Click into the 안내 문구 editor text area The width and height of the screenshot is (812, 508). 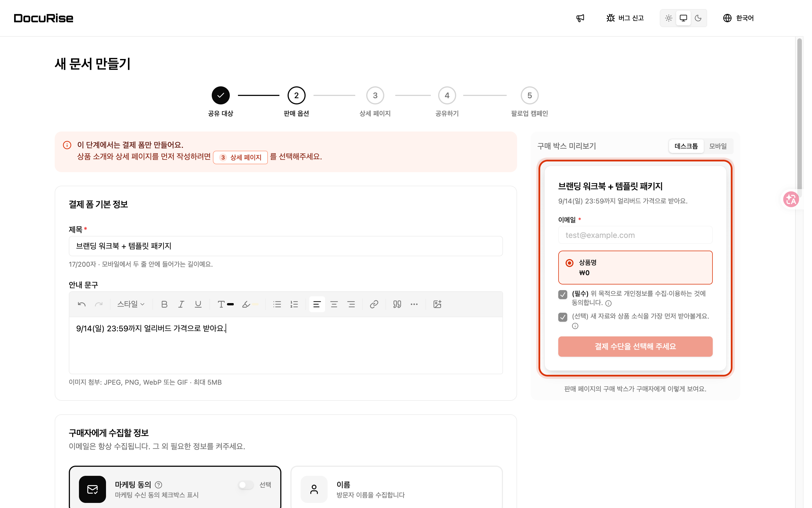tap(286, 345)
